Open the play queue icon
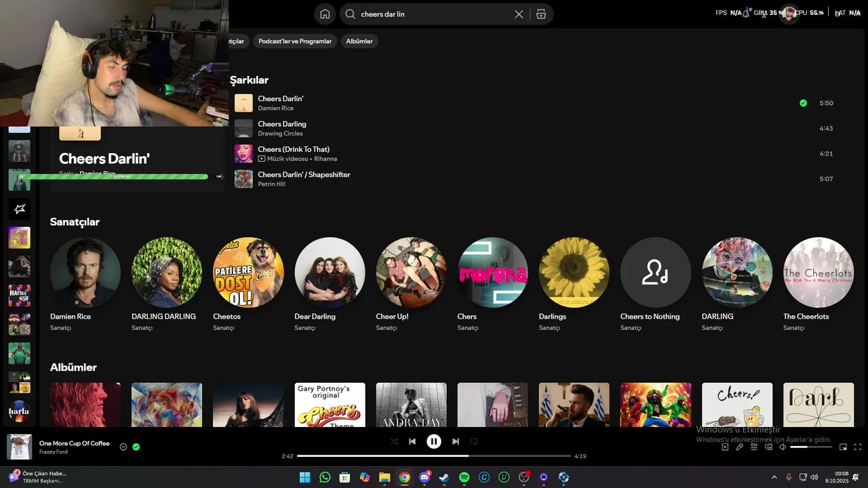868x488 pixels. [754, 447]
